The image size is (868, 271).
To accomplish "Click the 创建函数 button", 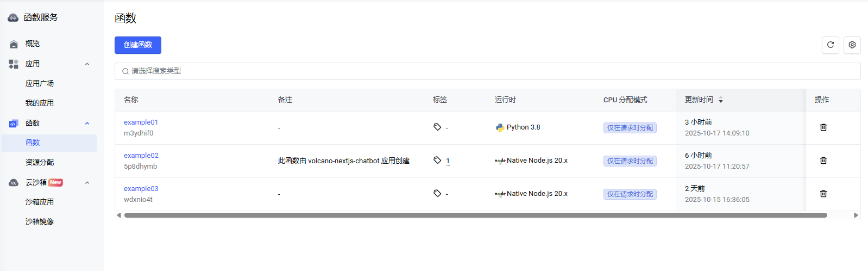I will 137,45.
